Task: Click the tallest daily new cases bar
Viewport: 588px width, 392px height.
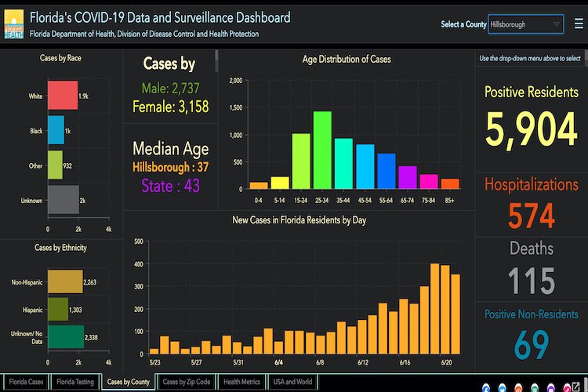Action: [x=434, y=309]
